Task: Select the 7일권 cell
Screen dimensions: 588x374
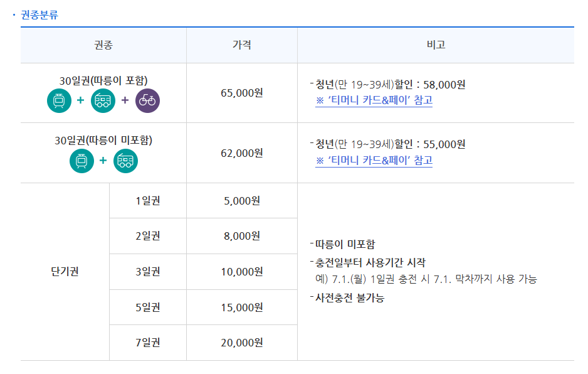Action: click(x=147, y=343)
